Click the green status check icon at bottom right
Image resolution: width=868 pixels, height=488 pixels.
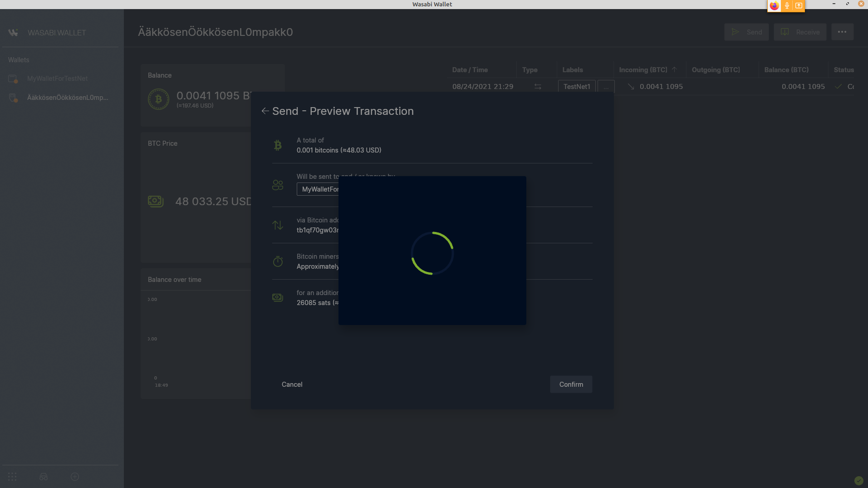point(858,480)
